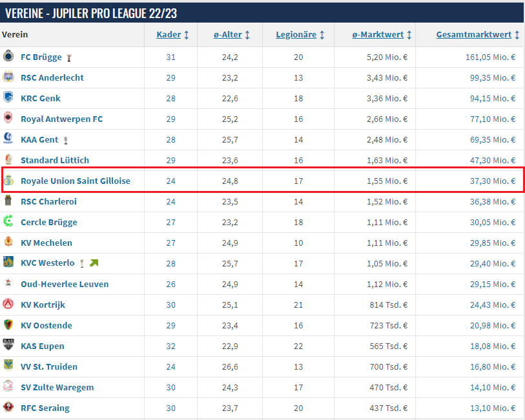Click the Cercle Brügge club crest
Screen dimensions: 525x420
(x=8, y=221)
